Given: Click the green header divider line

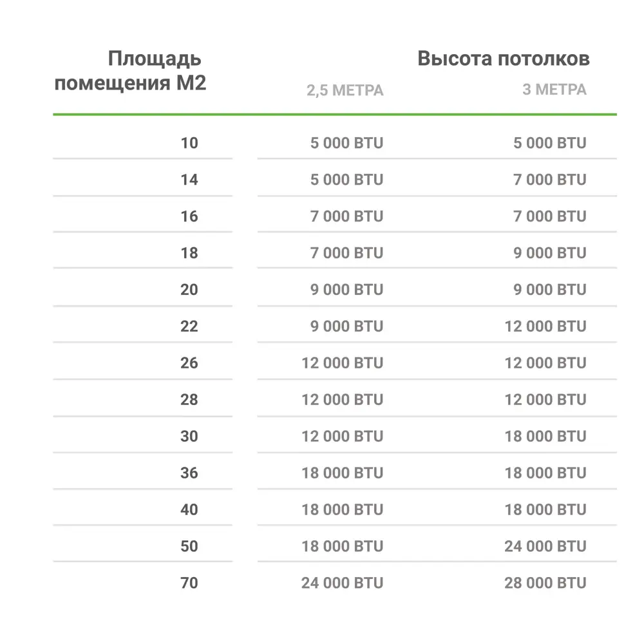Looking at the screenshot, I should coord(335,115).
